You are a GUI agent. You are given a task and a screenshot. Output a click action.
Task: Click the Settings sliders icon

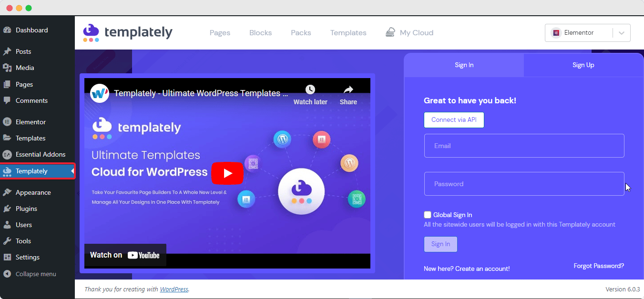[x=7, y=257]
